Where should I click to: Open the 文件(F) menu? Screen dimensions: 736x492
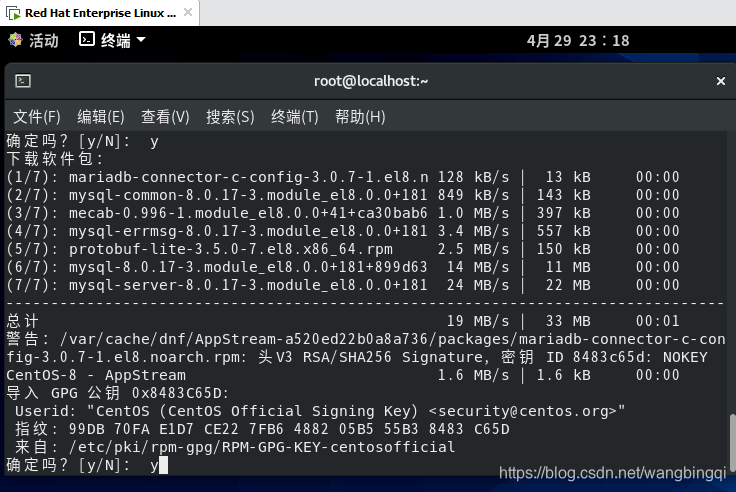tap(37, 116)
